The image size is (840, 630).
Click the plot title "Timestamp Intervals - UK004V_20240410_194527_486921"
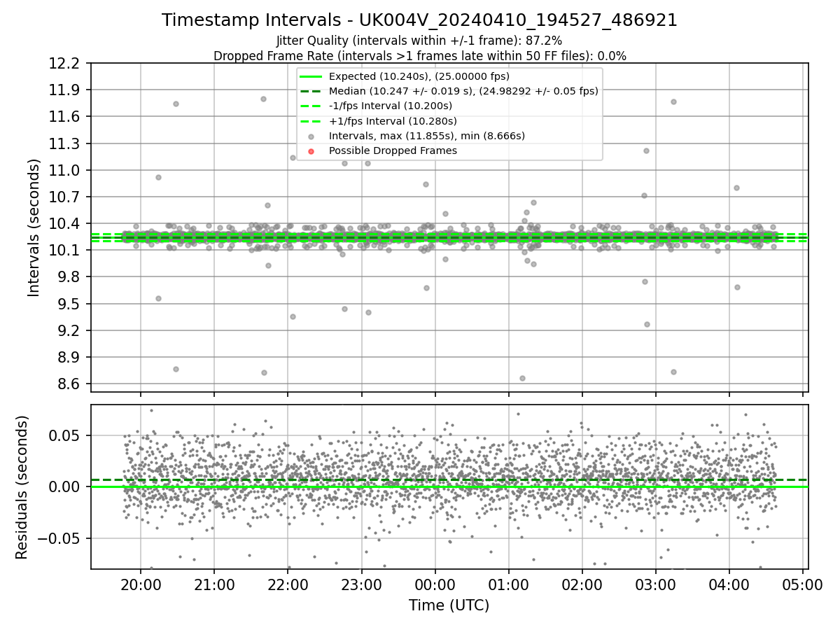tap(419, 20)
